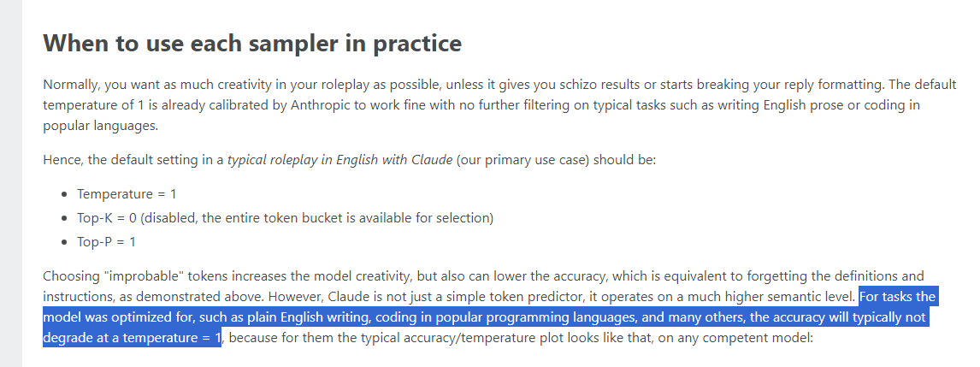Viewport: 980px width, 367px height.
Task: Click the highlighted text "For tasks the"
Action: (898, 296)
